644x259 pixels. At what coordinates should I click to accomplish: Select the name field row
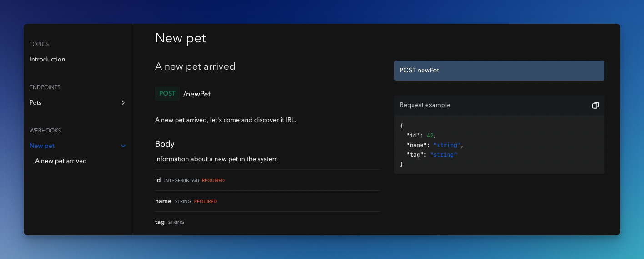click(x=267, y=201)
